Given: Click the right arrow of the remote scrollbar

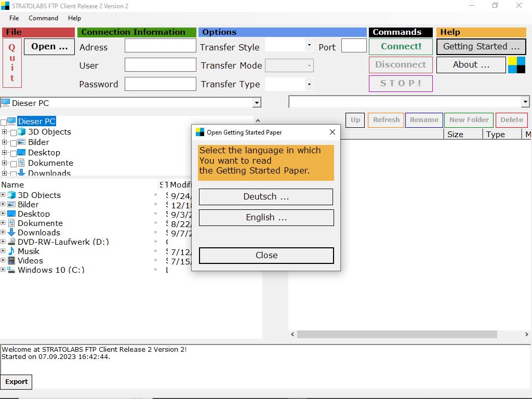Looking at the screenshot, I should click(x=526, y=334).
